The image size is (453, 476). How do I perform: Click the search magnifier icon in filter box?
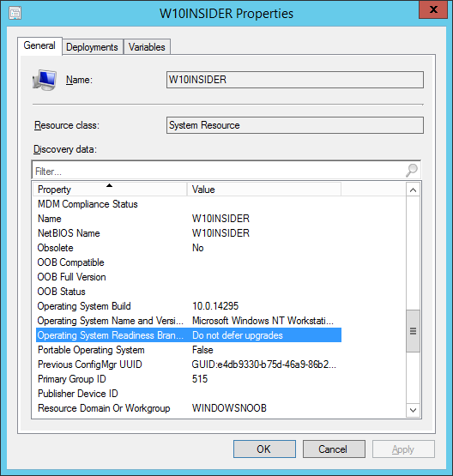(412, 170)
